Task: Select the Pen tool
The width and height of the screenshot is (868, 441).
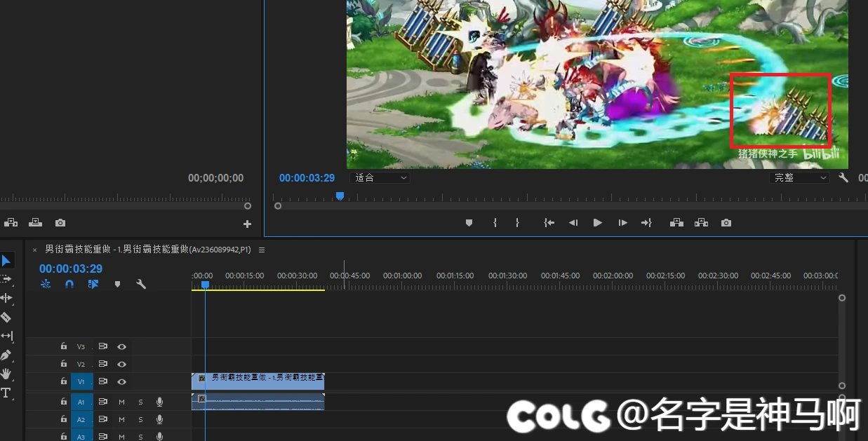Action: click(6, 355)
